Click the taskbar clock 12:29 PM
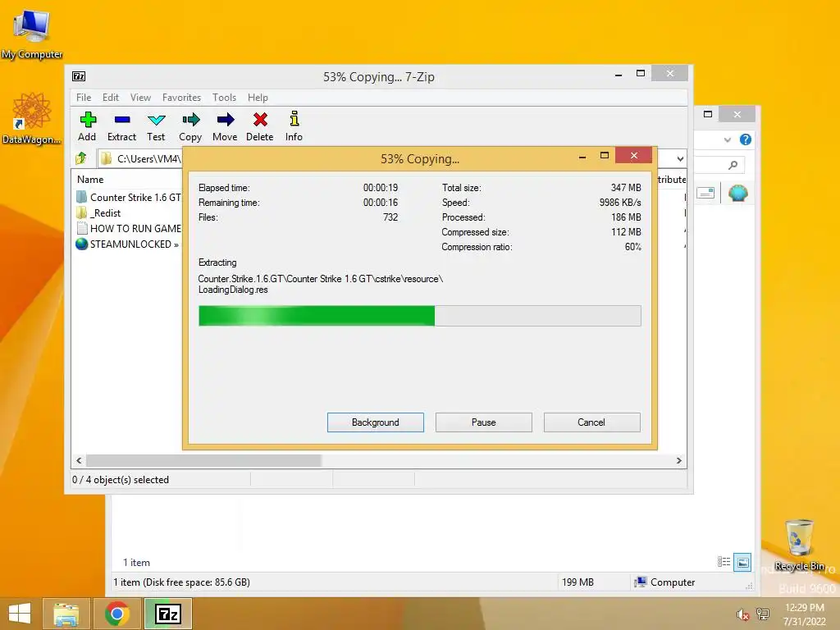The height and width of the screenshot is (630, 840). (805, 608)
